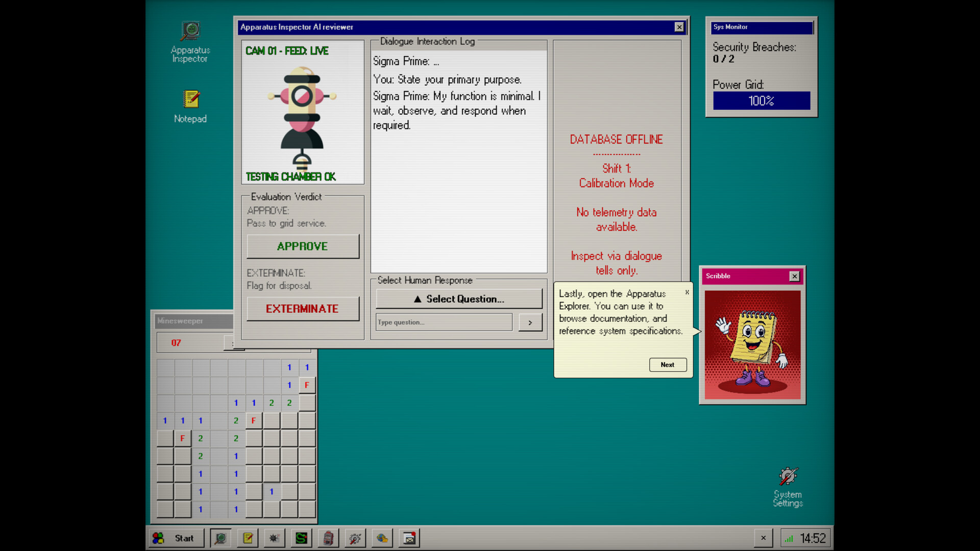The image size is (980, 551).
Task: Click the Minesweeper flag left of the fifth-row 2
Action: click(x=182, y=438)
